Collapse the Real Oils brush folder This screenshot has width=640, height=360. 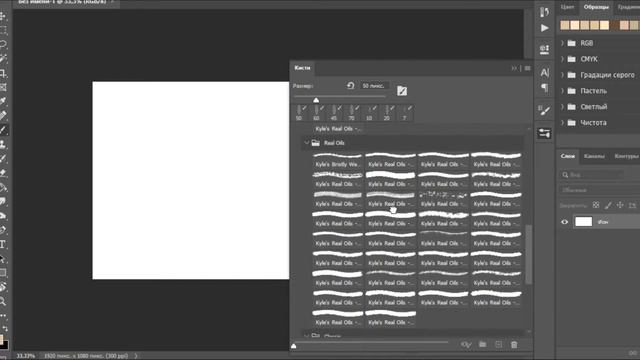307,143
